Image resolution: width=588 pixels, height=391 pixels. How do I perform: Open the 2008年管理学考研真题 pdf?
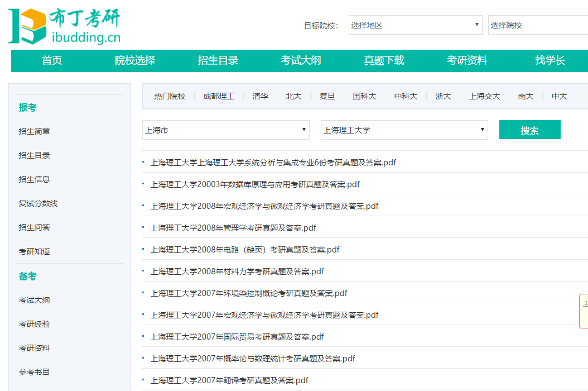(x=233, y=228)
